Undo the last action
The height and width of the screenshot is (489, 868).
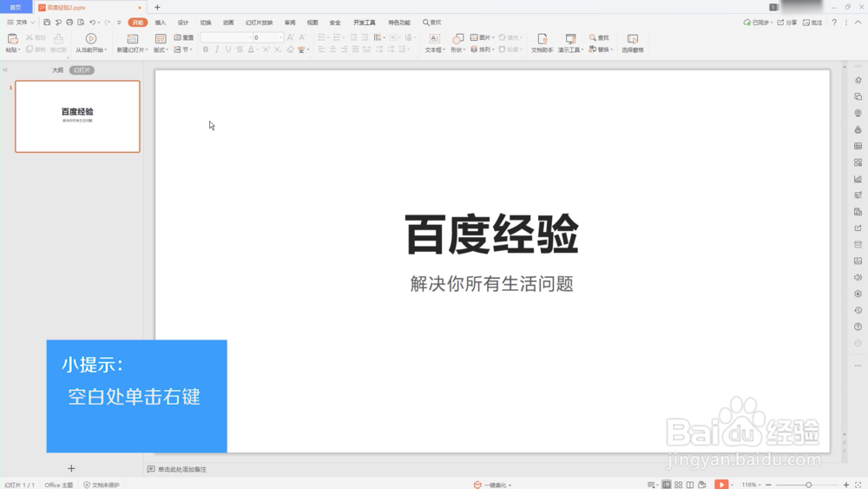point(93,23)
